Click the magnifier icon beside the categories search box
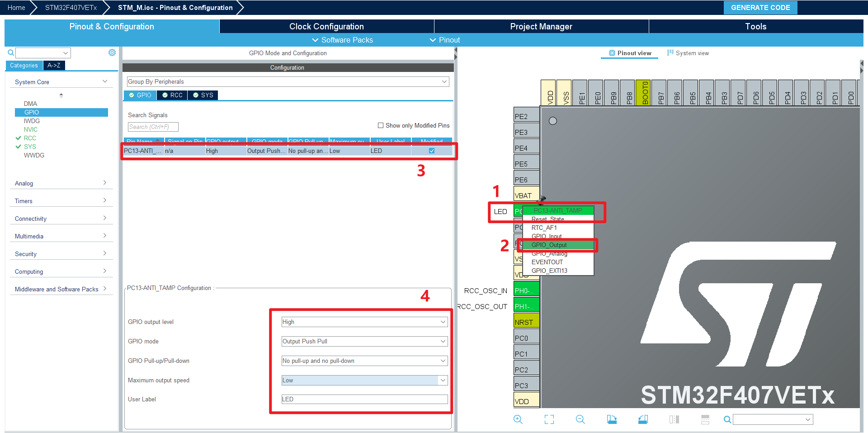Screen dimensions: 868x433 pyautogui.click(x=11, y=53)
